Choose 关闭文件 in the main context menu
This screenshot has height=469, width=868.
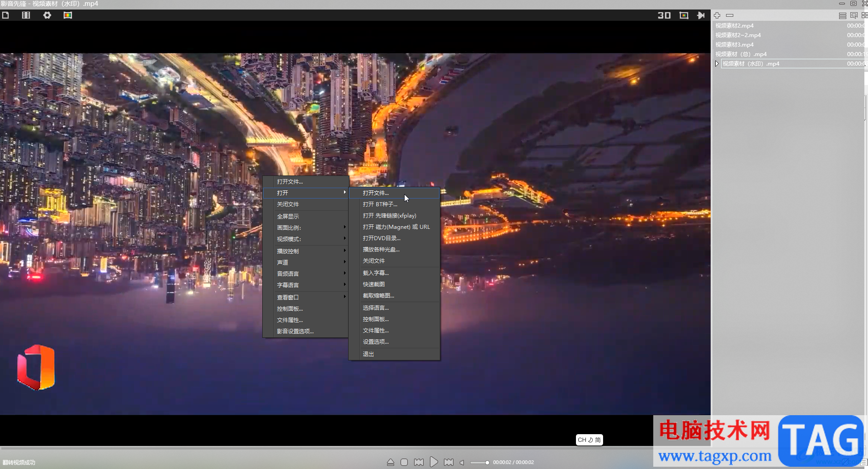(x=306, y=204)
